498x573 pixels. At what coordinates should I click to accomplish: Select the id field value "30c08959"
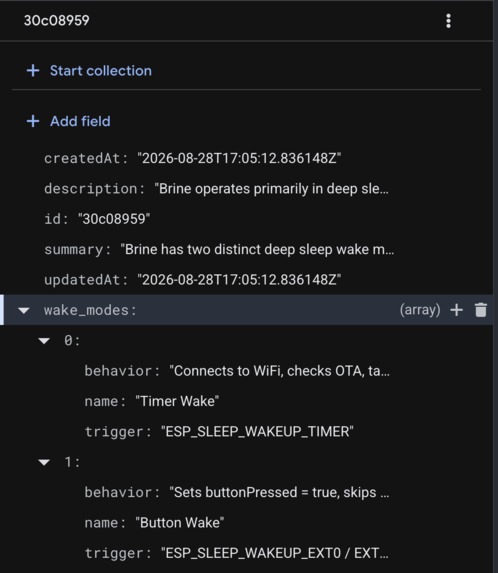click(114, 219)
